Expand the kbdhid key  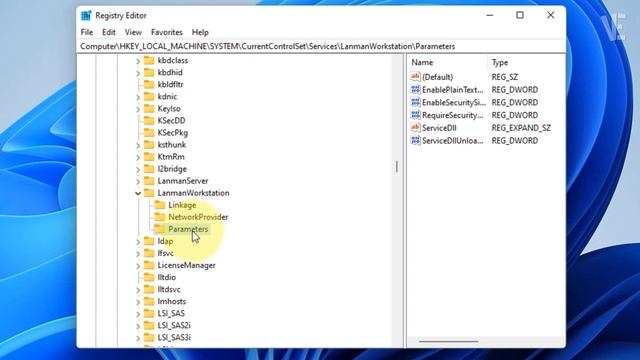pos(138,73)
